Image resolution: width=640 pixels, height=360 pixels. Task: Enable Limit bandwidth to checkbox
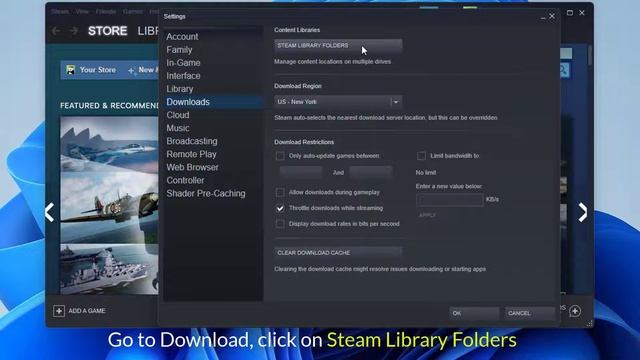pyautogui.click(x=422, y=156)
